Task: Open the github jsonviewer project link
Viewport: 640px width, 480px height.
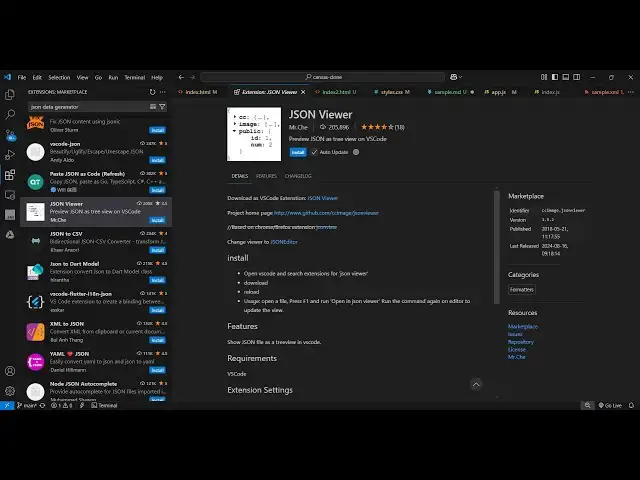Action: click(x=326, y=213)
